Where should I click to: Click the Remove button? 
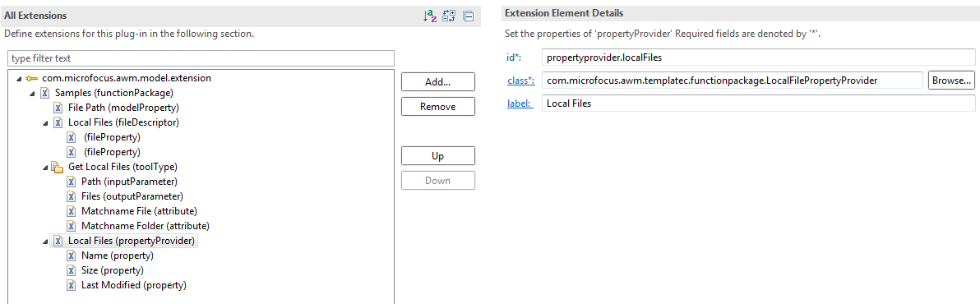[x=438, y=107]
